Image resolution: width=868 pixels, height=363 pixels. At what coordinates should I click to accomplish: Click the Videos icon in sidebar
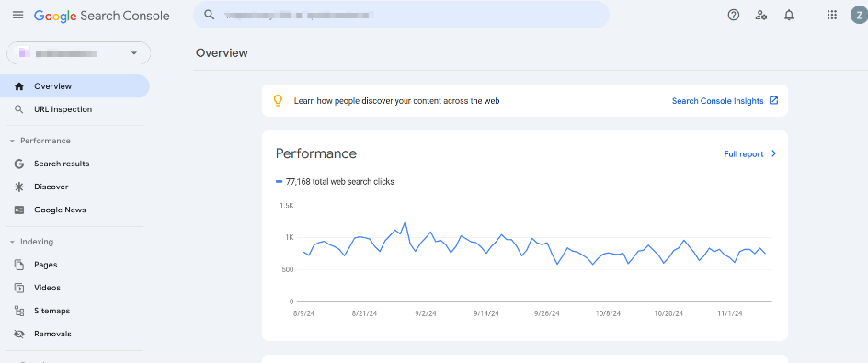pyautogui.click(x=19, y=288)
